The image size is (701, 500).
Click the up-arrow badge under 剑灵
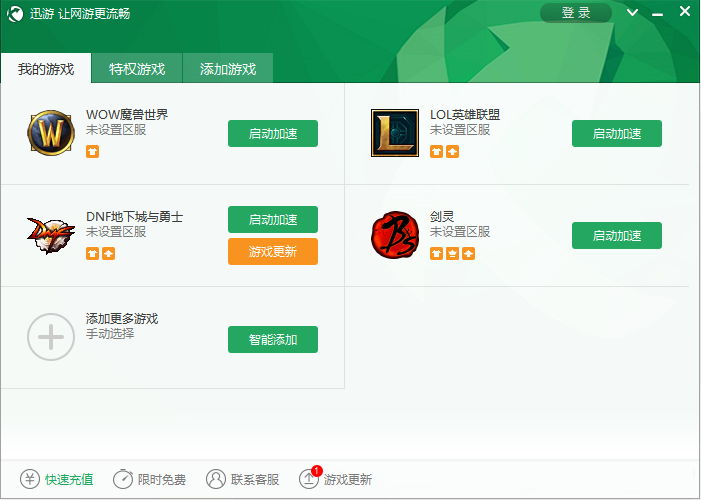click(x=469, y=254)
